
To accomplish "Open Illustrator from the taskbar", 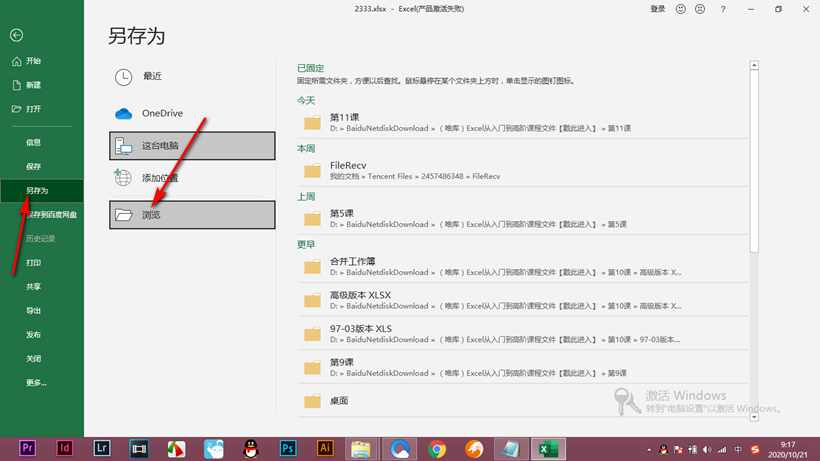I will click(325, 448).
